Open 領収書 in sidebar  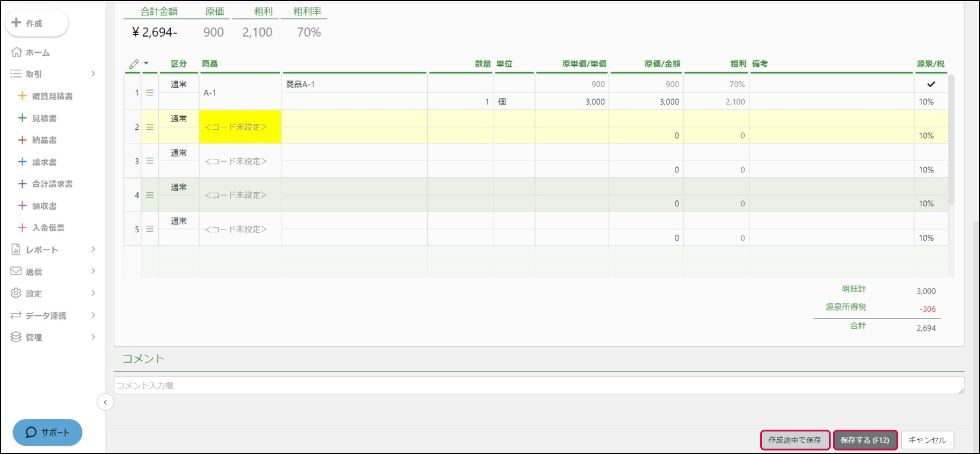click(44, 206)
